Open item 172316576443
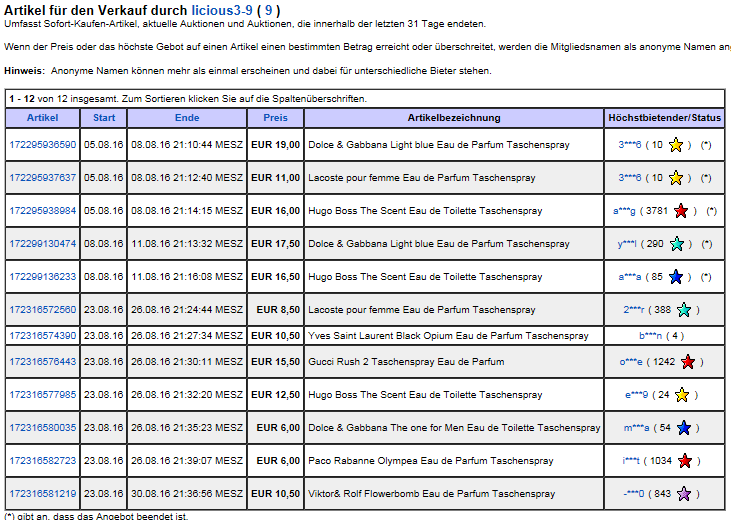Screen dimensions: 731x520 pos(42,362)
